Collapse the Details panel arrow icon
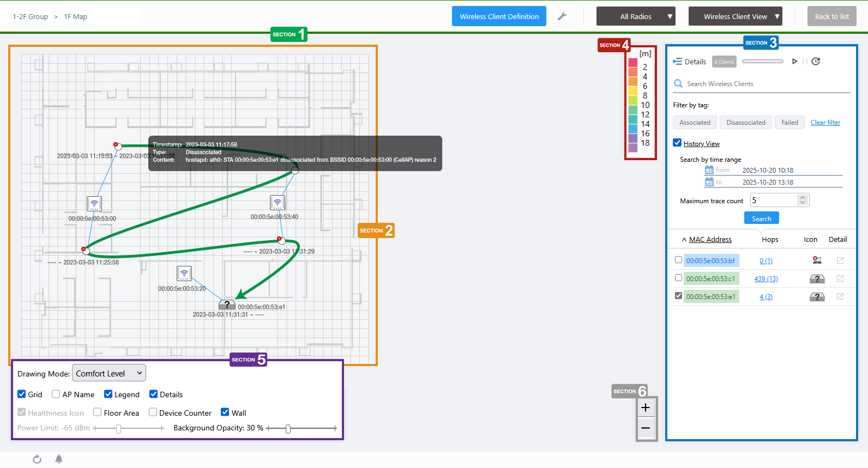This screenshot has height=468, width=868. 677,62
